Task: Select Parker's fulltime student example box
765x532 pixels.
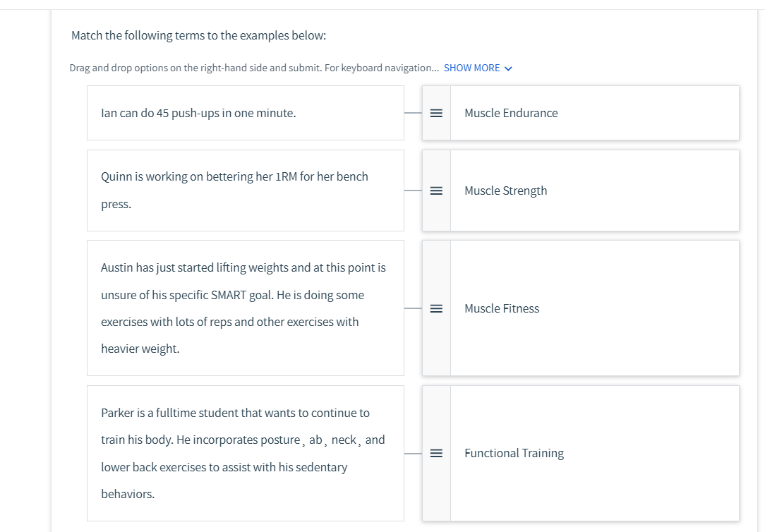Action: tap(245, 453)
